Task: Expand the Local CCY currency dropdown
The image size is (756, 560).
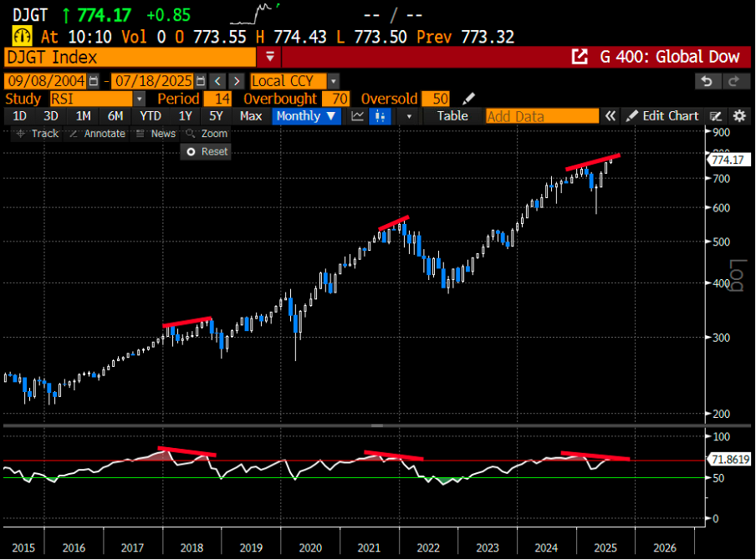Action: 334,81
